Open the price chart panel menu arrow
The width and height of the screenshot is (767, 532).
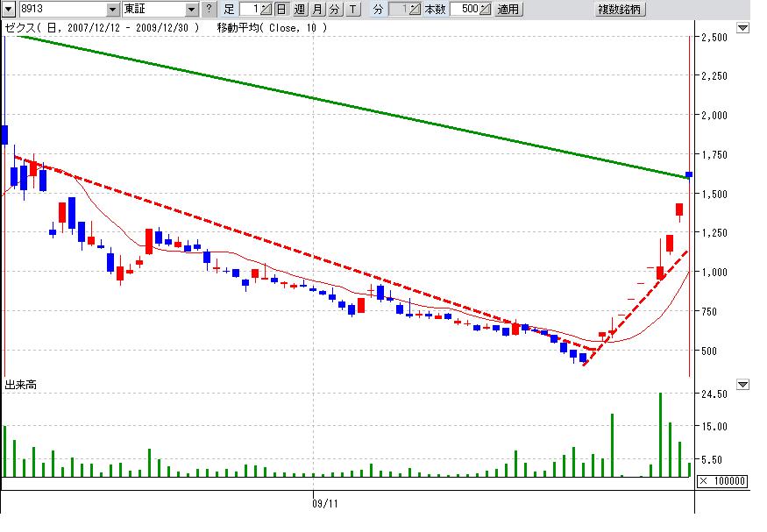743,28
